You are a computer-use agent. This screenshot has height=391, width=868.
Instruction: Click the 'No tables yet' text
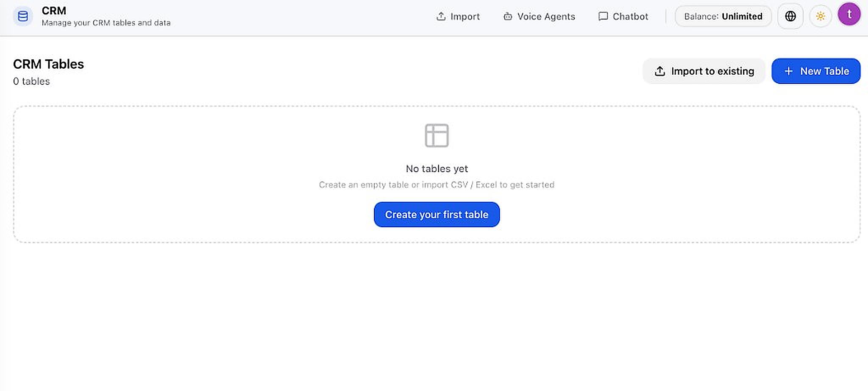437,169
